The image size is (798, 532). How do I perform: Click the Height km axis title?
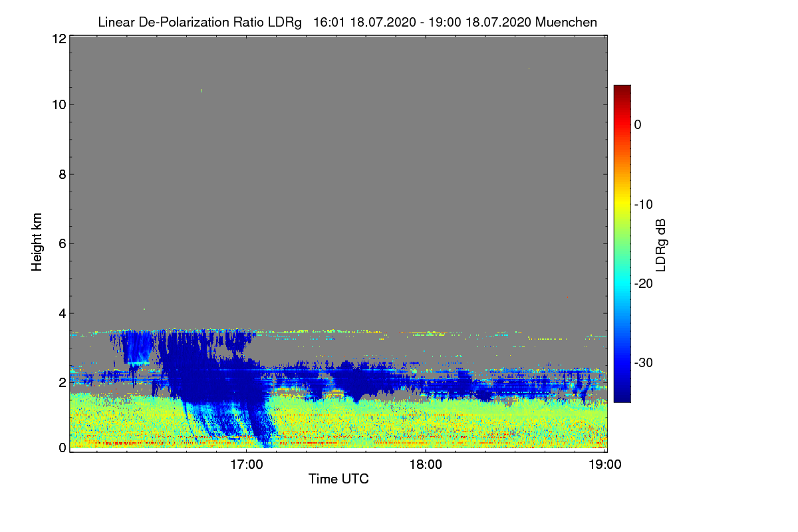(x=37, y=243)
